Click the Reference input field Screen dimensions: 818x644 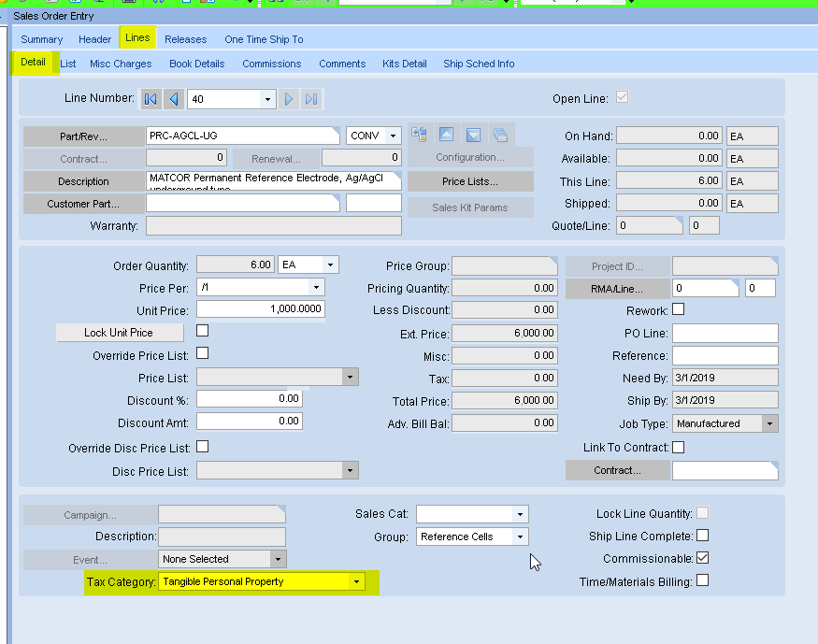pyautogui.click(x=725, y=355)
